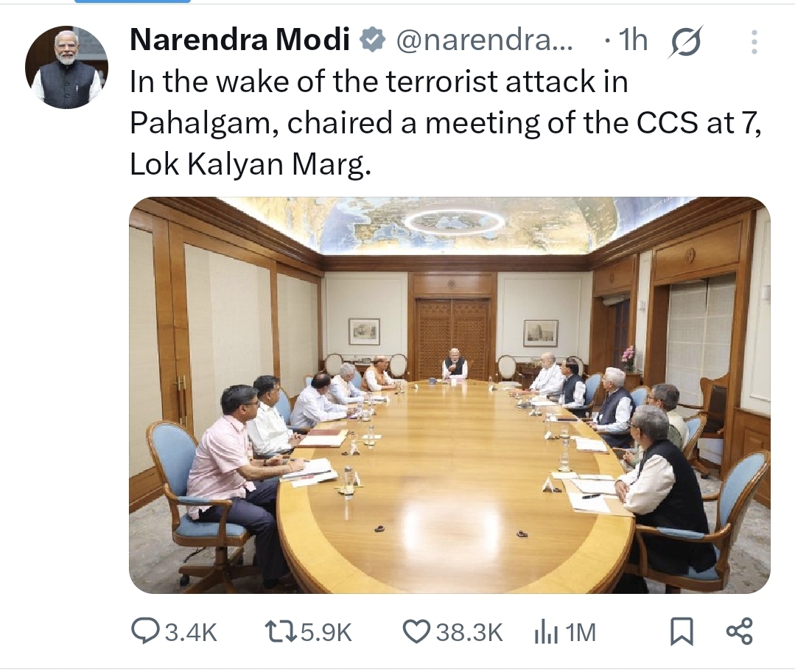Open the post's "1h" timestamp
The image size is (795, 672).
click(x=631, y=42)
